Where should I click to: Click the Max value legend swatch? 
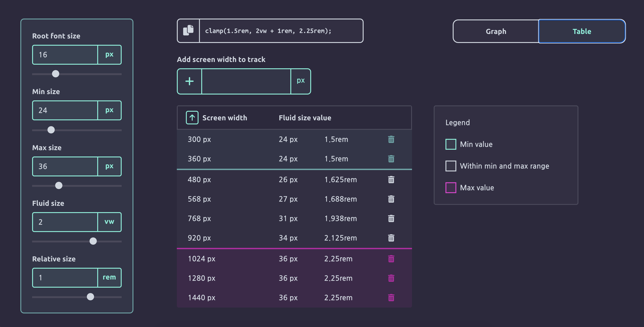tap(451, 188)
